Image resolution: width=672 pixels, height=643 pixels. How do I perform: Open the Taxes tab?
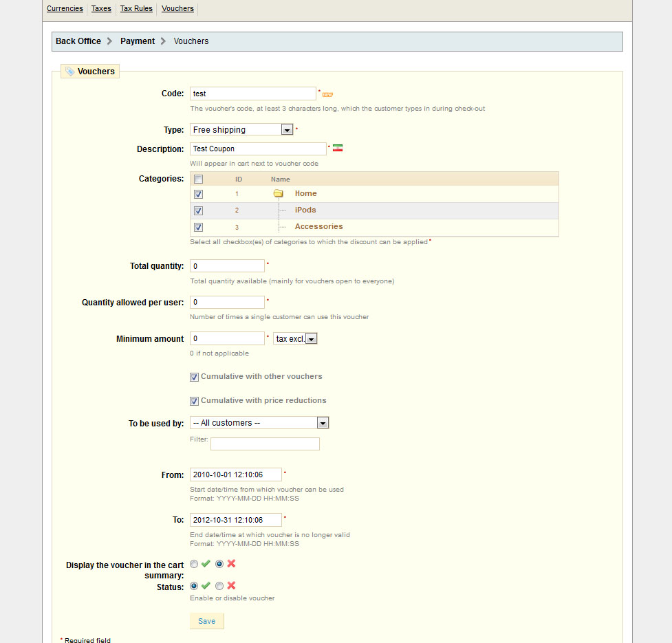point(101,8)
